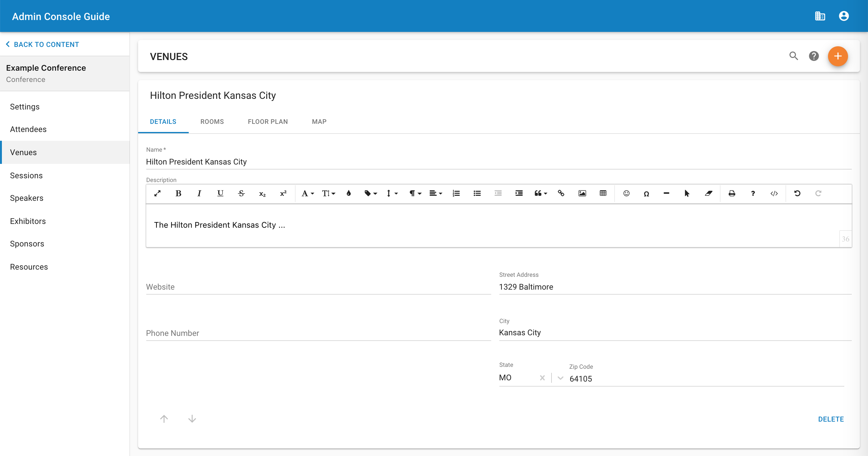868x456 pixels.
Task: Edit the City field
Action: 675,332
